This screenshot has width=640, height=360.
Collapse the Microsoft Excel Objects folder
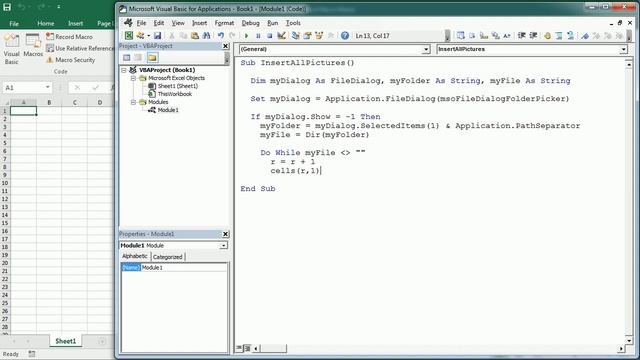click(x=133, y=78)
